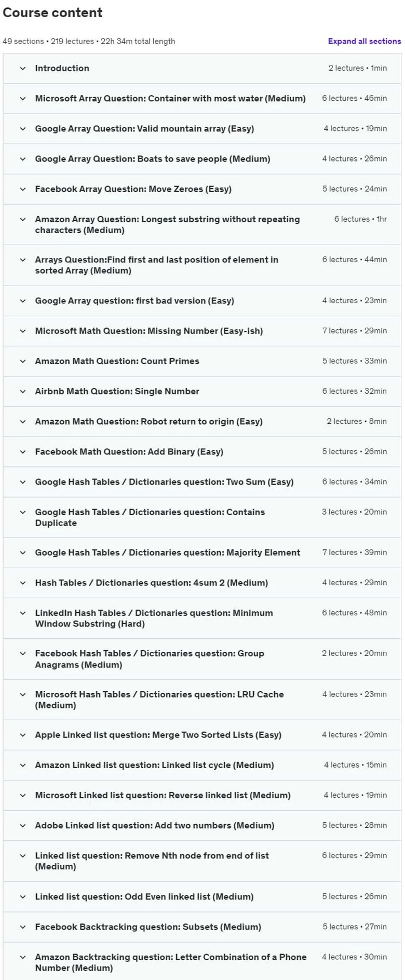This screenshot has width=405, height=980.
Task: Open the Boats to save people section
Action: pos(202,159)
